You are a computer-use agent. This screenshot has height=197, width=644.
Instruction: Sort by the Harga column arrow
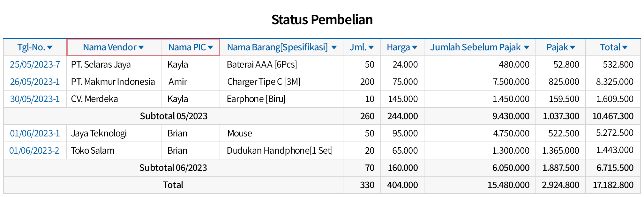coord(415,48)
